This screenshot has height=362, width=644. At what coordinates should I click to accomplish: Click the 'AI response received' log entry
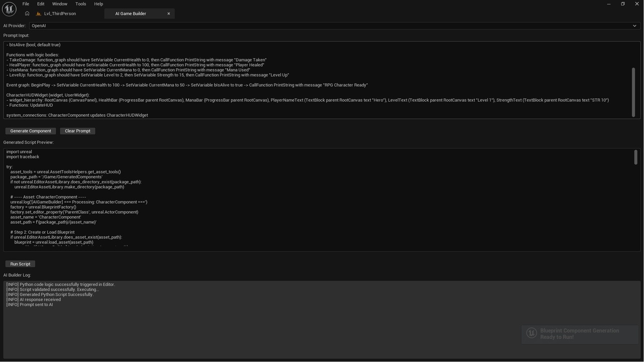(x=33, y=300)
